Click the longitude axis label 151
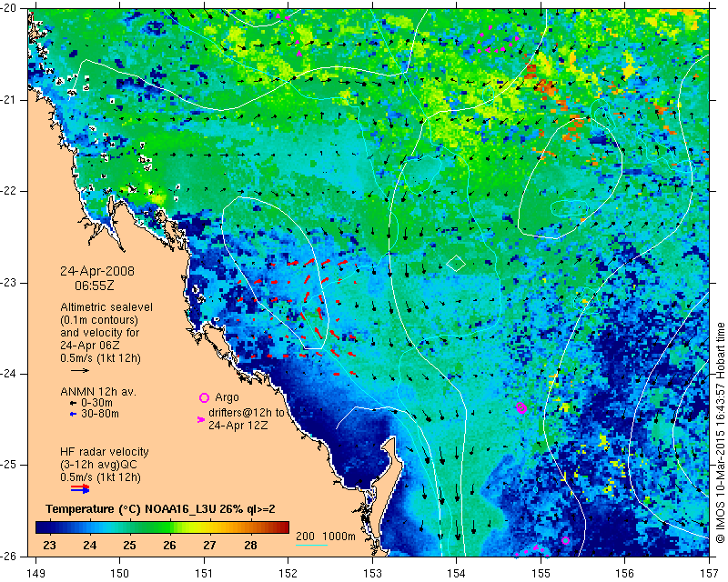This screenshot has width=728, height=582. pyautogui.click(x=204, y=574)
